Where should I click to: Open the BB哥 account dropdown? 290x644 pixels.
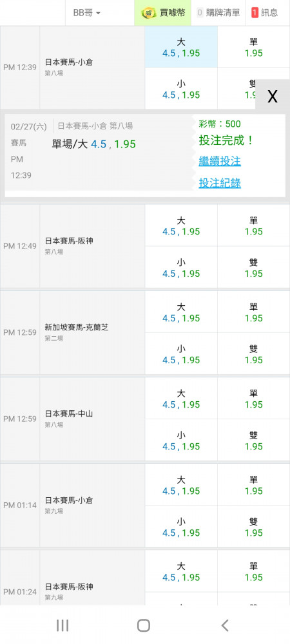pyautogui.click(x=86, y=13)
